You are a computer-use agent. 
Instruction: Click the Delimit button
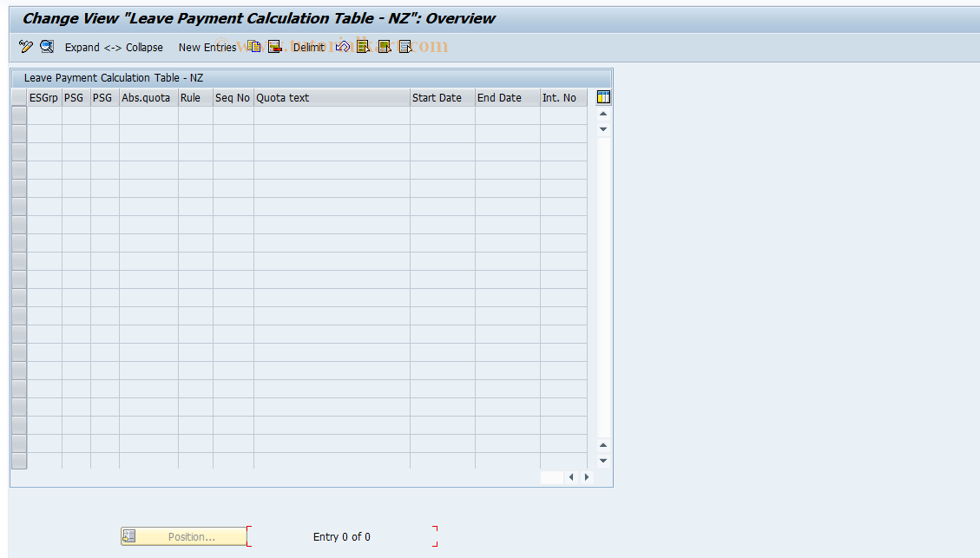[309, 47]
